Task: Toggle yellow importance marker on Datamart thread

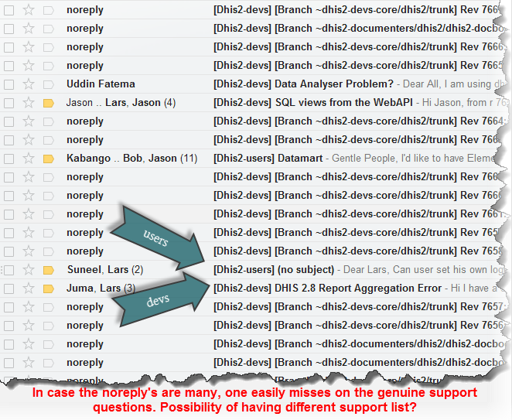Action: click(x=48, y=159)
